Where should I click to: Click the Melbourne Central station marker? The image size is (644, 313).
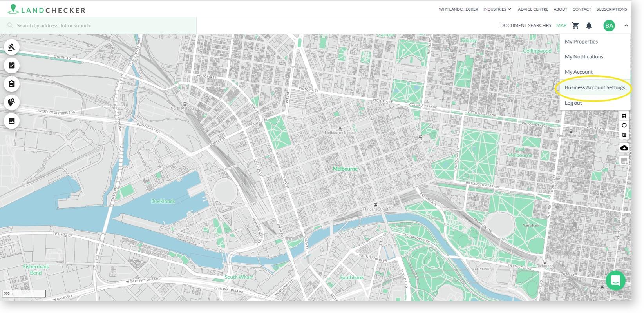(340, 128)
